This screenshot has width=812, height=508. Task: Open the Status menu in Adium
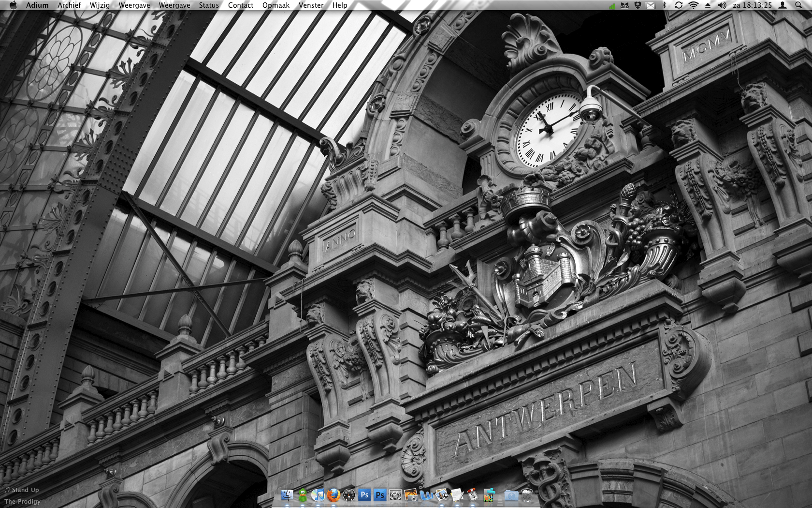pyautogui.click(x=209, y=5)
